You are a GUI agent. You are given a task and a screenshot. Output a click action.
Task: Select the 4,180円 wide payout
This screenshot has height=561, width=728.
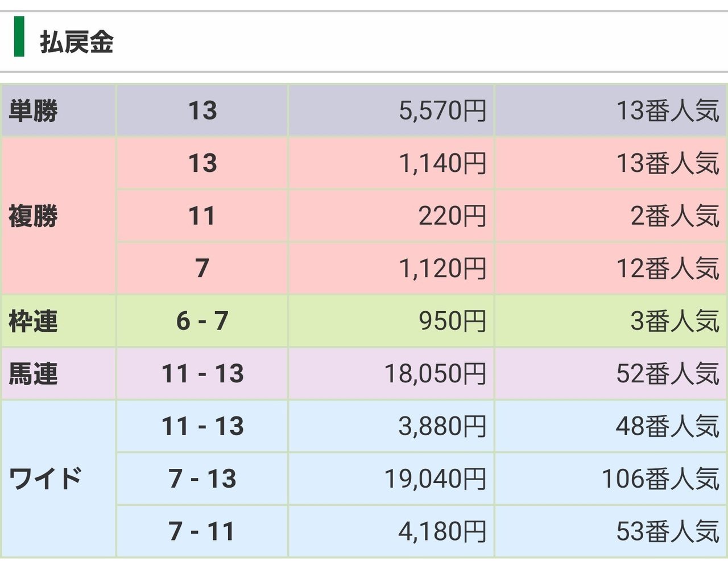pyautogui.click(x=442, y=531)
